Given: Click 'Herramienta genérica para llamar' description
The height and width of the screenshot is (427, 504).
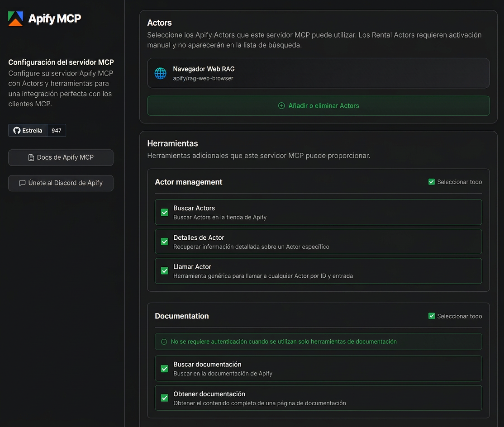Looking at the screenshot, I should (x=263, y=276).
